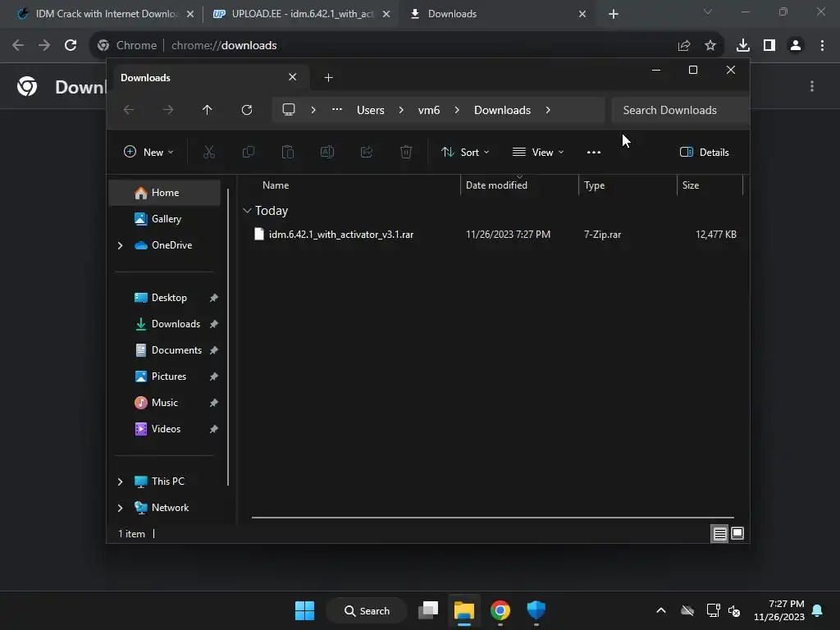Go up one folder with the up arrow
Viewport: 840px width, 630px height.
pyautogui.click(x=207, y=110)
